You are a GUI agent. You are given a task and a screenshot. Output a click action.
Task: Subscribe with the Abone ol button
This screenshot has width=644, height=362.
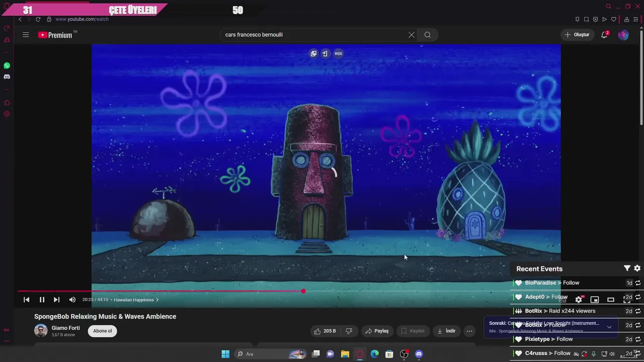(x=102, y=331)
